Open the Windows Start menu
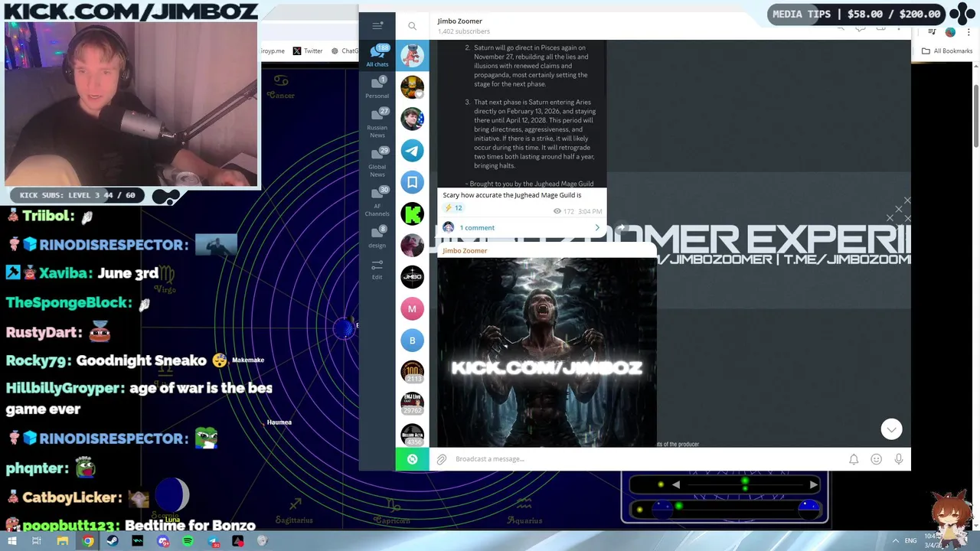980x551 pixels. click(11, 541)
